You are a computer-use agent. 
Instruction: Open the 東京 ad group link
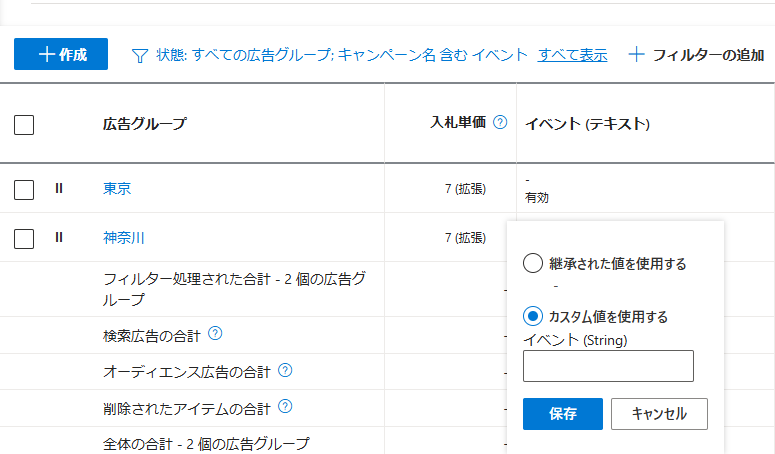point(117,188)
